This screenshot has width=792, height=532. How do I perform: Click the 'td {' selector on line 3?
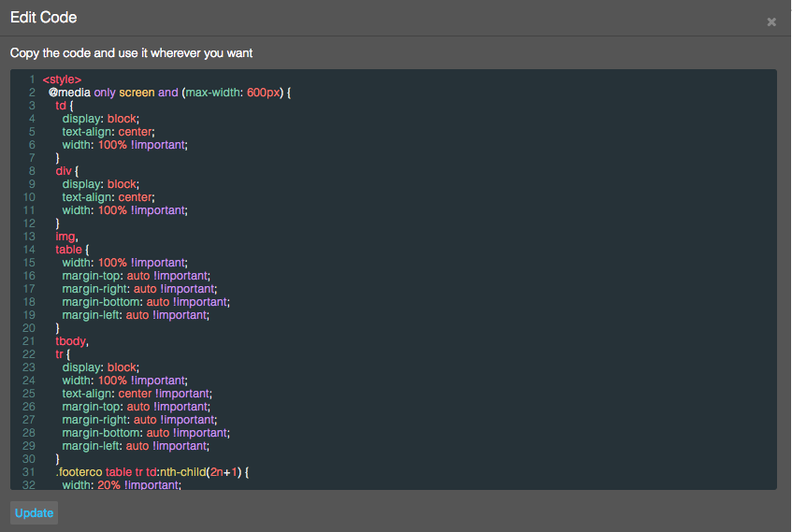(x=65, y=106)
